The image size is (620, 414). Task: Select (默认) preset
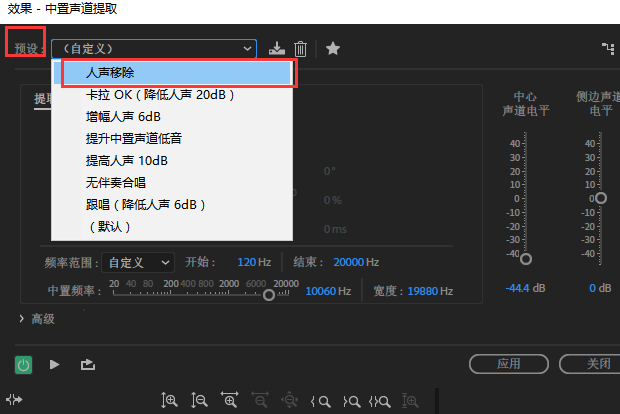pos(172,227)
